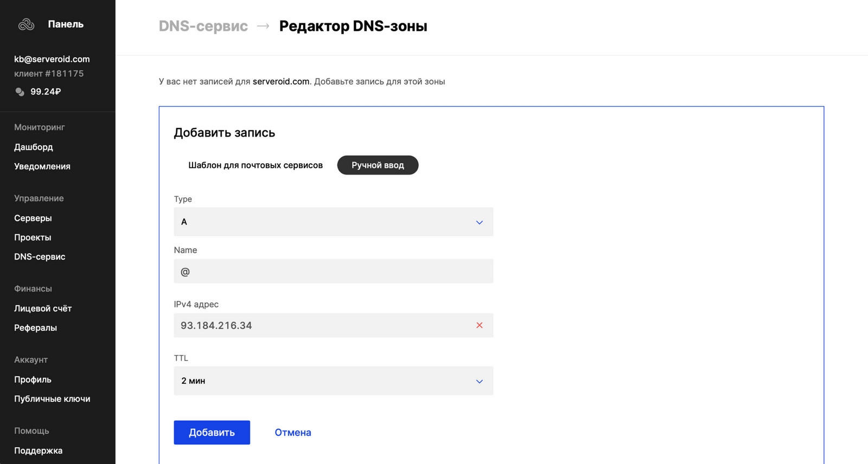868x464 pixels.
Task: Click the DNS-сервис breadcrumb link
Action: click(203, 26)
